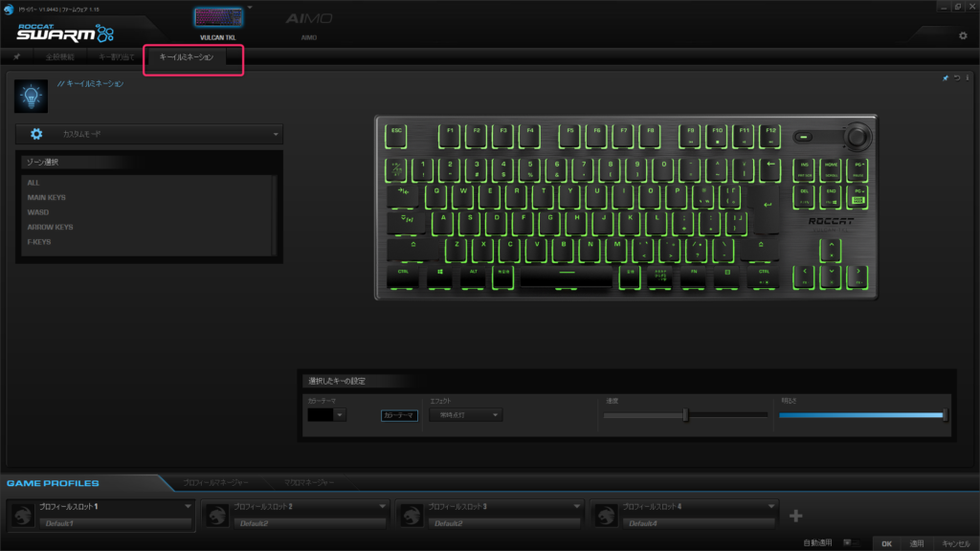Toggle the 自動適用 auto-apply switch
This screenshot has height=551, width=980.
pyautogui.click(x=851, y=543)
